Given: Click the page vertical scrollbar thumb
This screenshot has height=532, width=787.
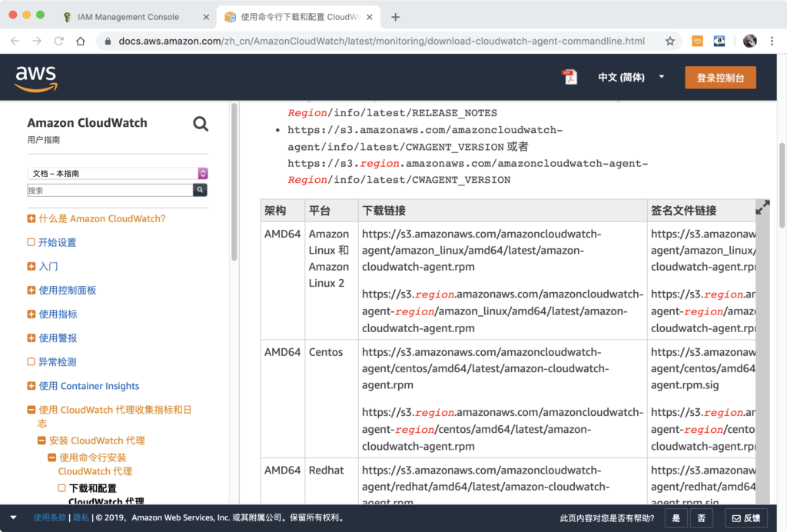Looking at the screenshot, I should point(782,185).
